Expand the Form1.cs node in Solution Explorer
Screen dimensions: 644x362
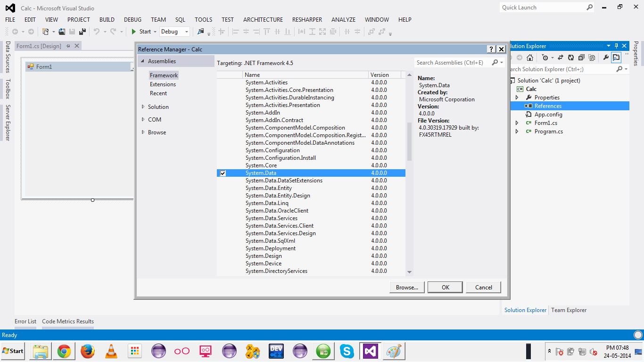(x=517, y=123)
